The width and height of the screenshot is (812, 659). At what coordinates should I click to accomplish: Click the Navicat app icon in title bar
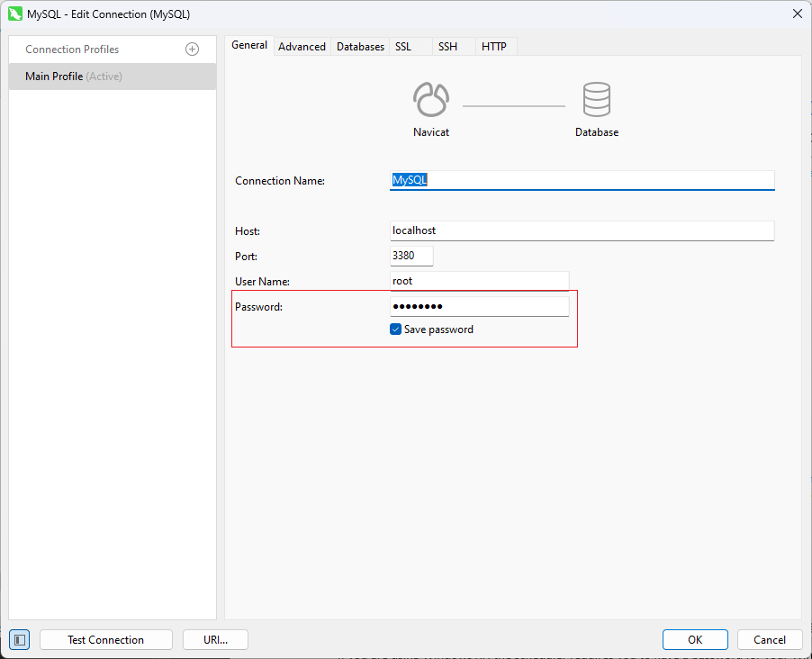point(15,14)
